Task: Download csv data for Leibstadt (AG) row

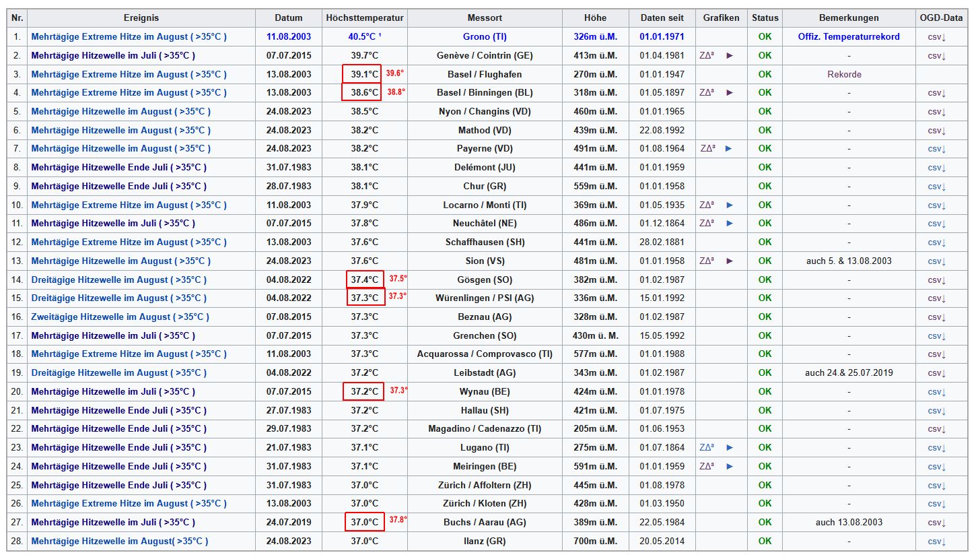Action: click(x=937, y=373)
